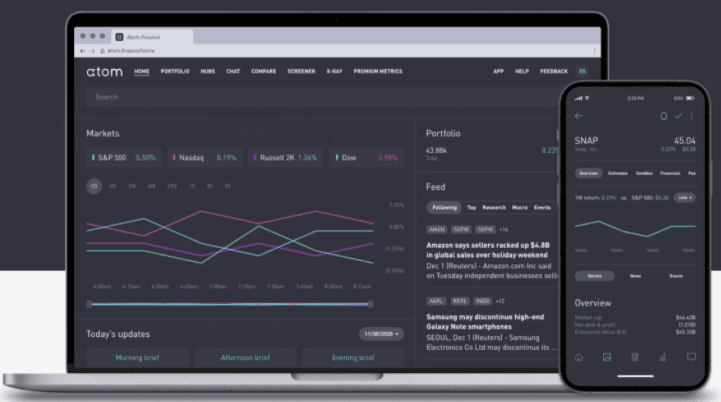This screenshot has width=721, height=402.
Task: Click the atom logo
Action: [x=102, y=71]
